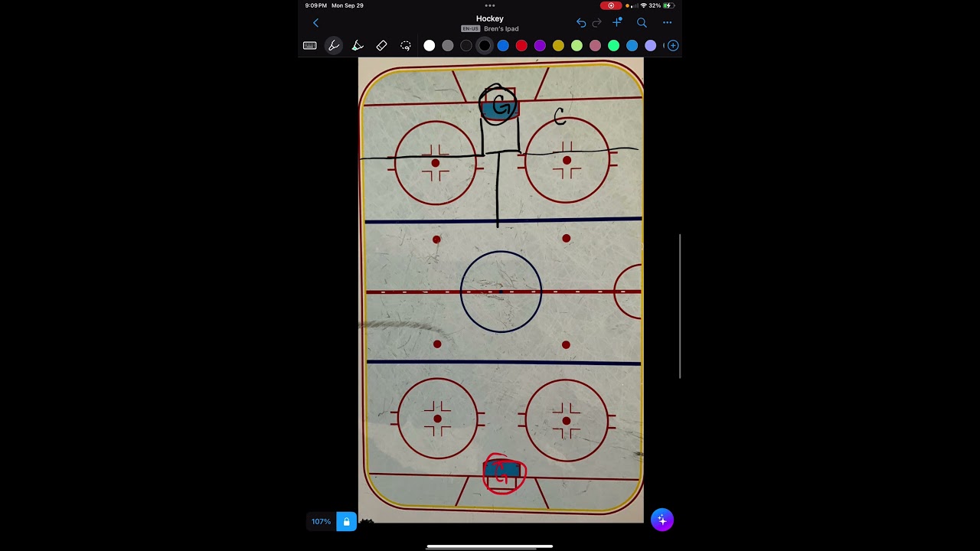Choose the blue color swatch
Screen dimensions: 980x551
(x=503, y=46)
